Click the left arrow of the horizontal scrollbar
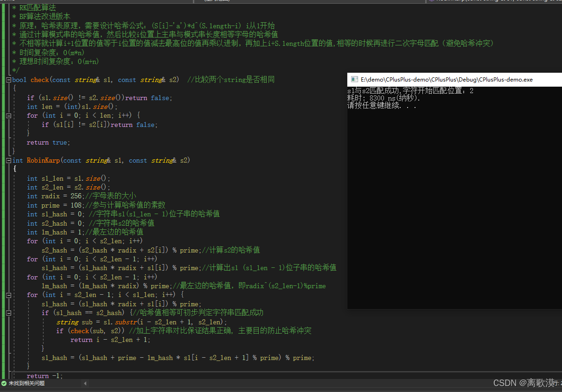 85,383
